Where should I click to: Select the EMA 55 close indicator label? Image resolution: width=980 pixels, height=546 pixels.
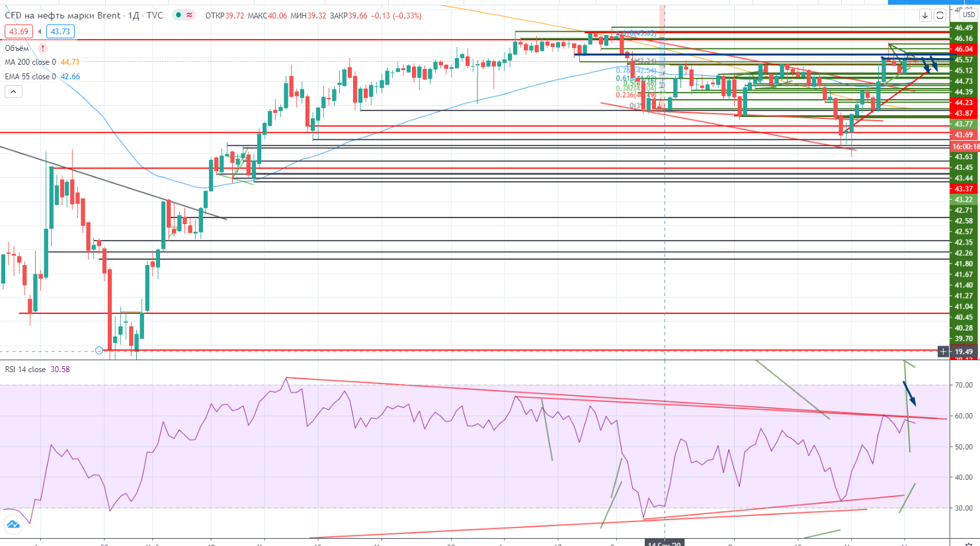tap(30, 77)
